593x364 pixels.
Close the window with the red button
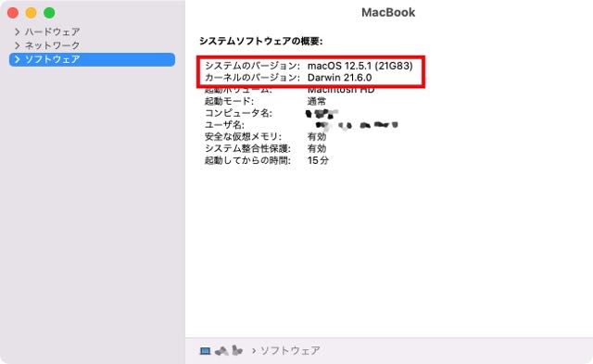[x=13, y=13]
